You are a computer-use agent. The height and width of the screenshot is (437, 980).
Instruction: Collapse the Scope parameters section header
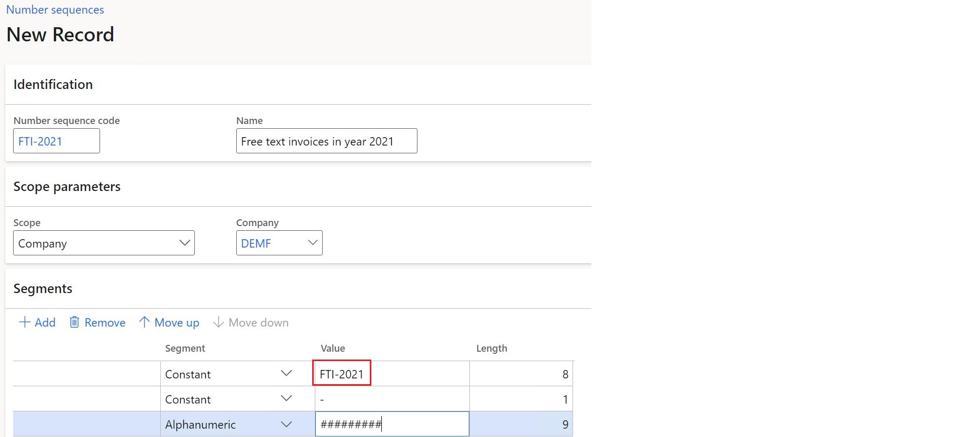click(x=298, y=187)
